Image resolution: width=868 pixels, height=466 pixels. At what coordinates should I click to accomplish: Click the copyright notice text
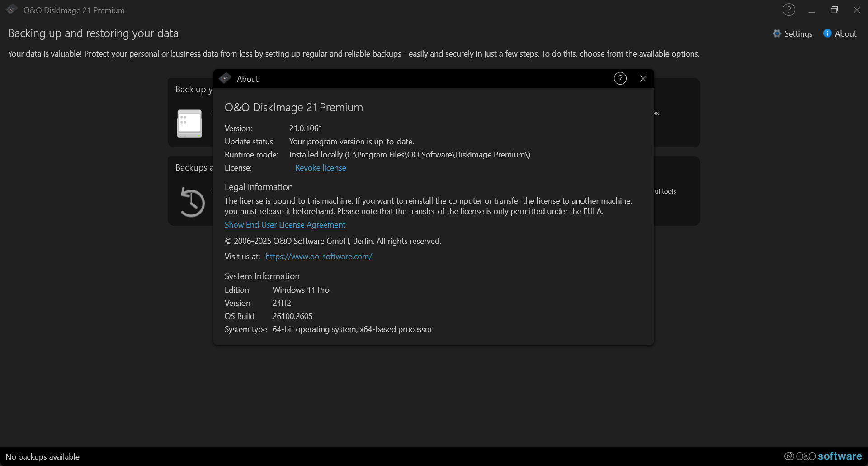pyautogui.click(x=333, y=241)
